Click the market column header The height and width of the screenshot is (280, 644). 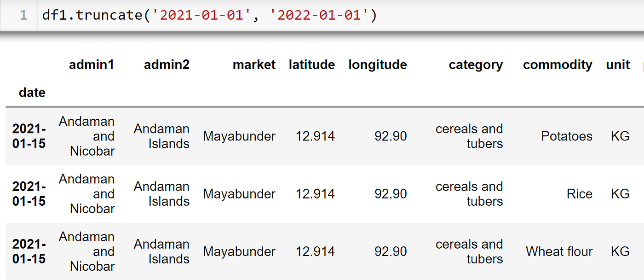254,65
